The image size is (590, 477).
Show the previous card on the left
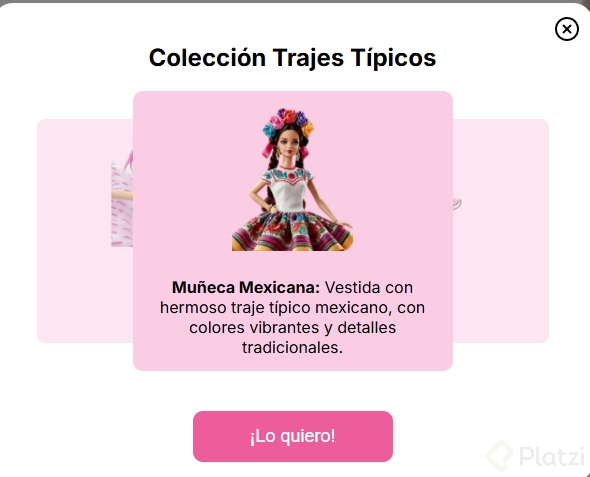[x=85, y=231]
